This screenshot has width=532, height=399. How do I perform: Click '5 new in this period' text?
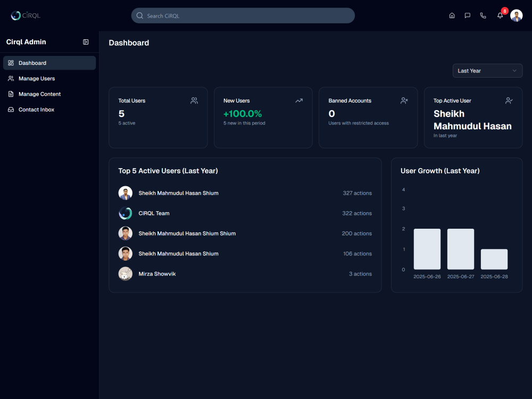tap(244, 123)
